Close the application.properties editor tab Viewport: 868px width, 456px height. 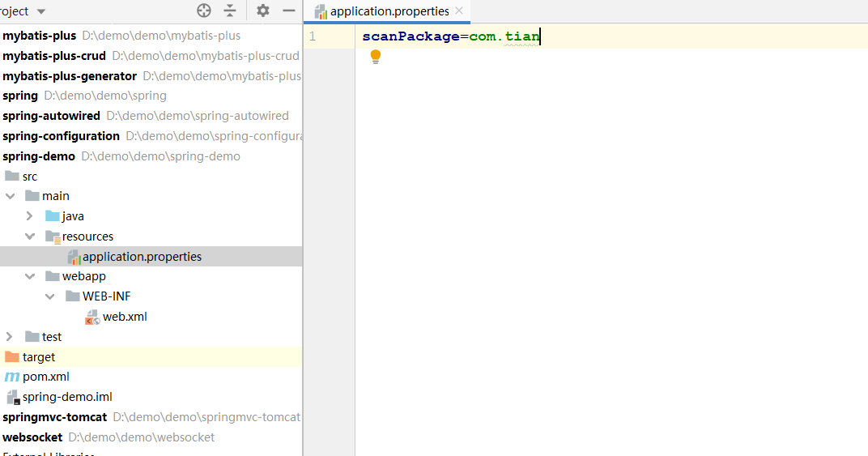459,11
